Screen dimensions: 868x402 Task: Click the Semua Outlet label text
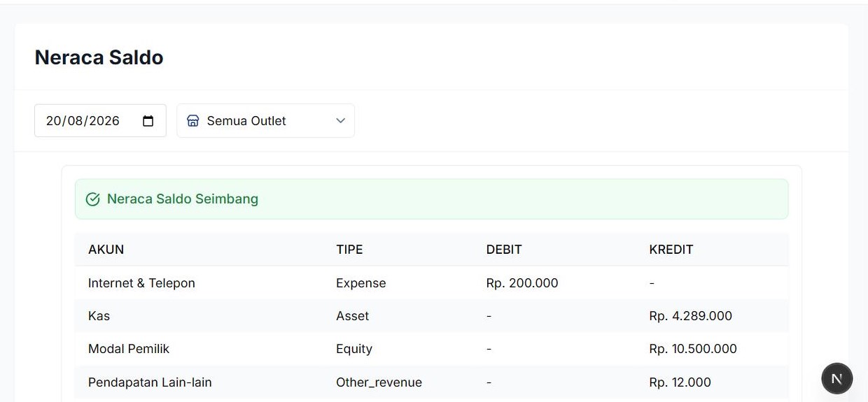[x=246, y=121]
